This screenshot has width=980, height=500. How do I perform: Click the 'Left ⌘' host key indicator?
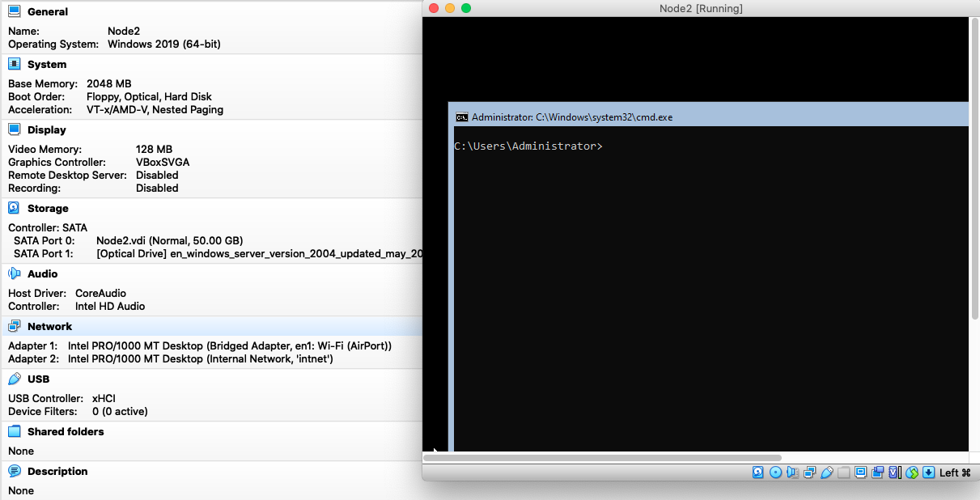point(955,472)
